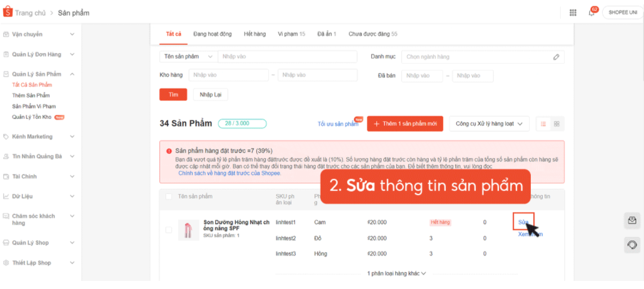Select the Son Dưỡng Hồng product checkbox
Viewport: 644px width, 289px height.
point(169,230)
